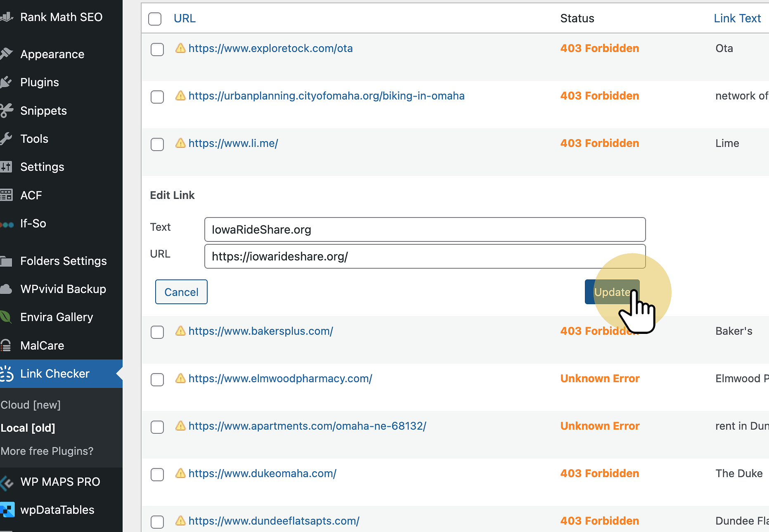Click the WPvivid Backup cloud icon
This screenshot has height=532, width=769.
click(6, 289)
